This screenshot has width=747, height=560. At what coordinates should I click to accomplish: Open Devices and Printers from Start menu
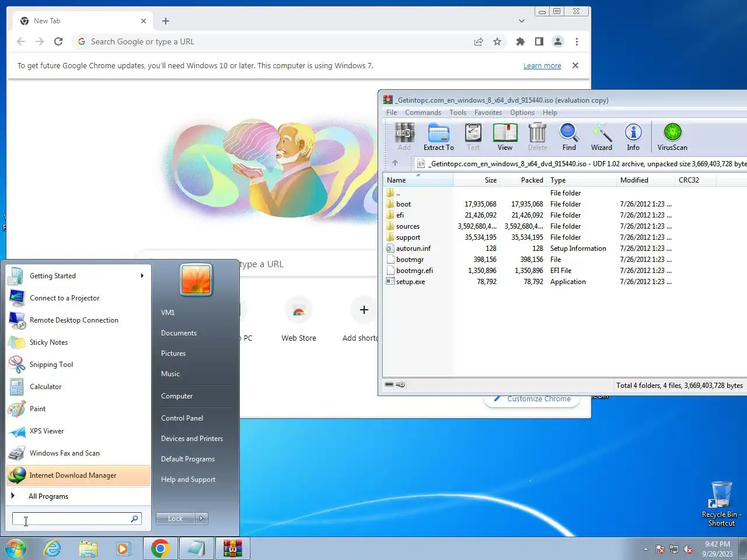192,439
